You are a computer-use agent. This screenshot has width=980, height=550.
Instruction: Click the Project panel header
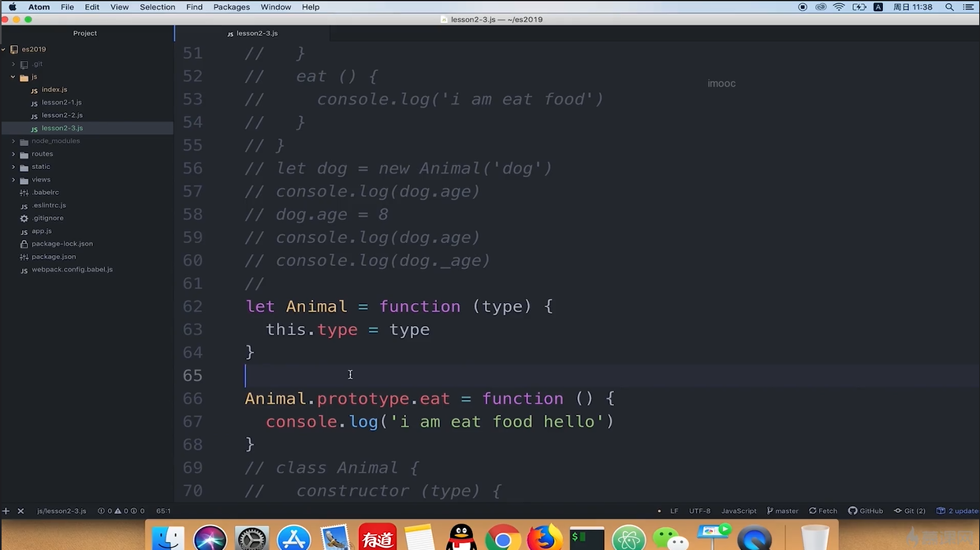tap(85, 33)
